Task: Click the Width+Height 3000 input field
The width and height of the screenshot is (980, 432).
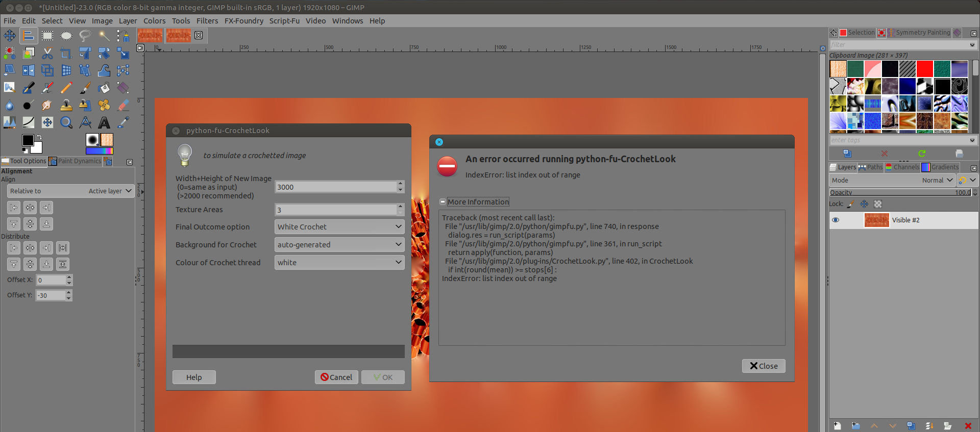Action: [335, 187]
